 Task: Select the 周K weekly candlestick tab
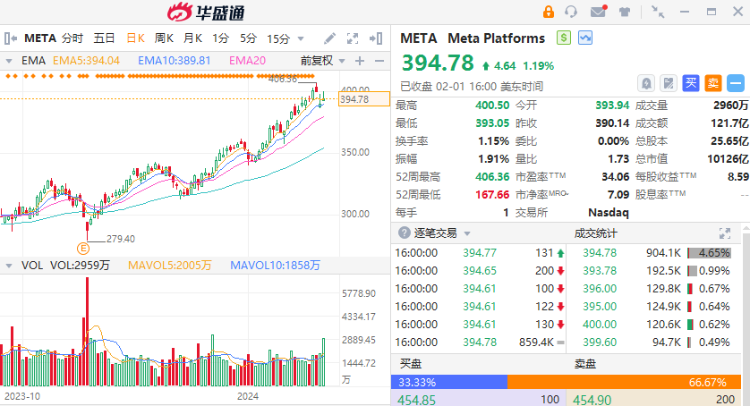click(164, 38)
